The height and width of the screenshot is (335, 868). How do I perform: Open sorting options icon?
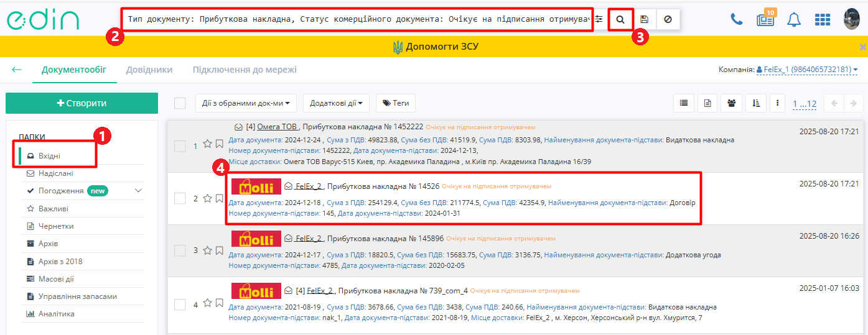(755, 103)
